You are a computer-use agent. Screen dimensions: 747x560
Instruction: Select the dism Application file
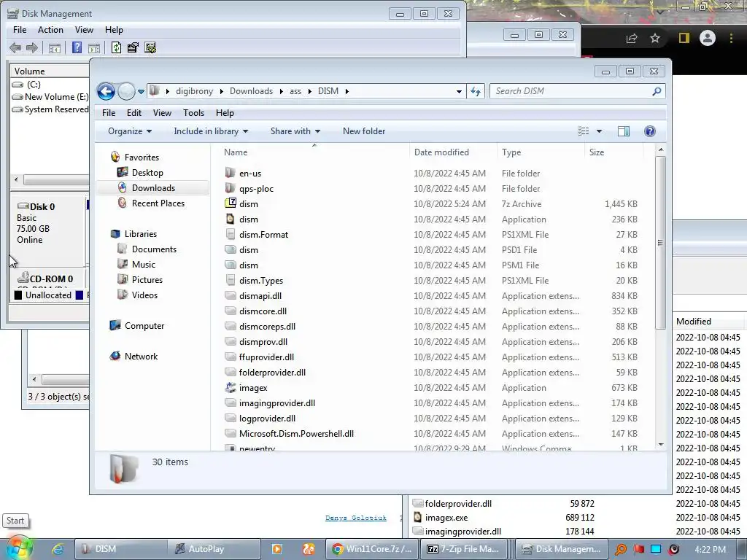(249, 219)
